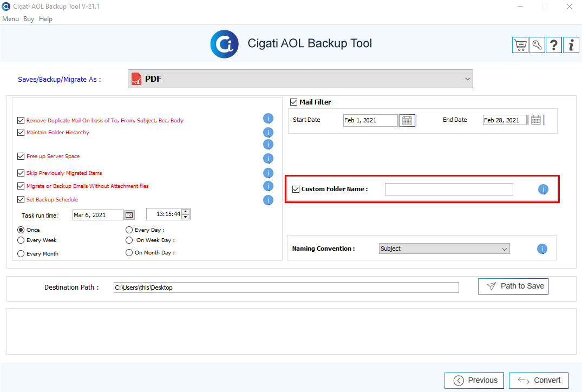Screen dimensions: 582x392
Task: Show info for Skip Previously Migrated Items
Action: coord(269,173)
